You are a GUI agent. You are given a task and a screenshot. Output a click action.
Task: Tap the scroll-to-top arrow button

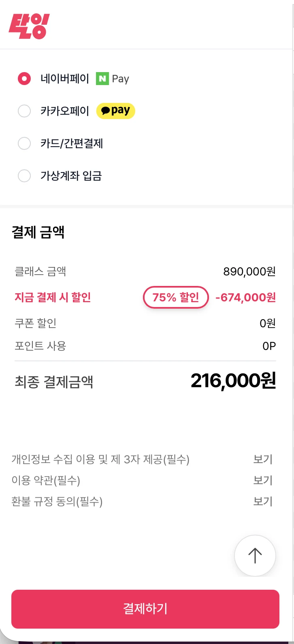click(255, 555)
